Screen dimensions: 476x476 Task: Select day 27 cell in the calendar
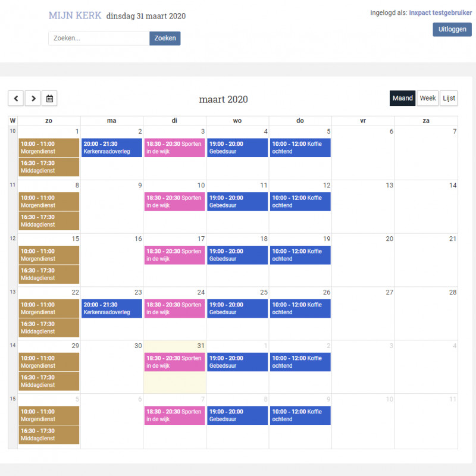click(363, 314)
